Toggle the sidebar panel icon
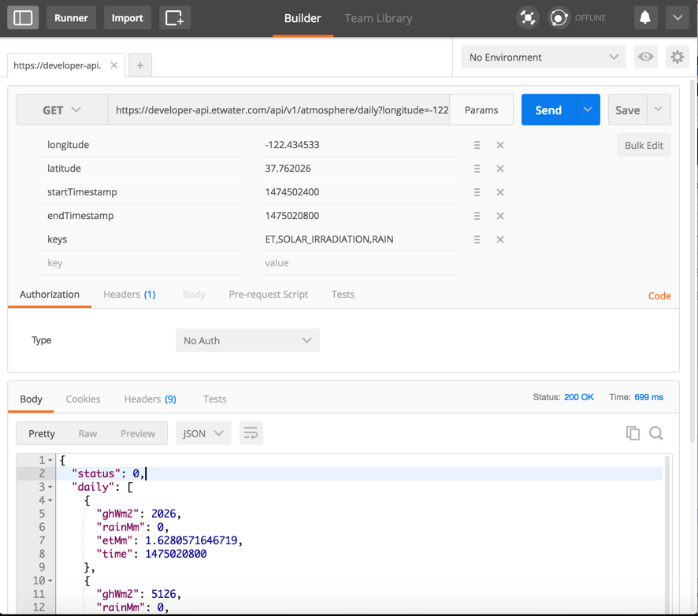 coord(23,17)
